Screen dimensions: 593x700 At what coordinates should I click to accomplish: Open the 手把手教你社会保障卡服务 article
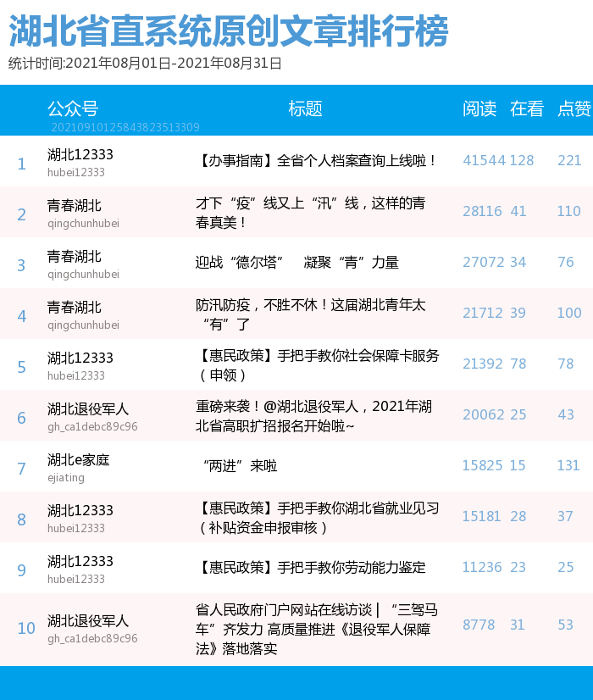[317, 365]
